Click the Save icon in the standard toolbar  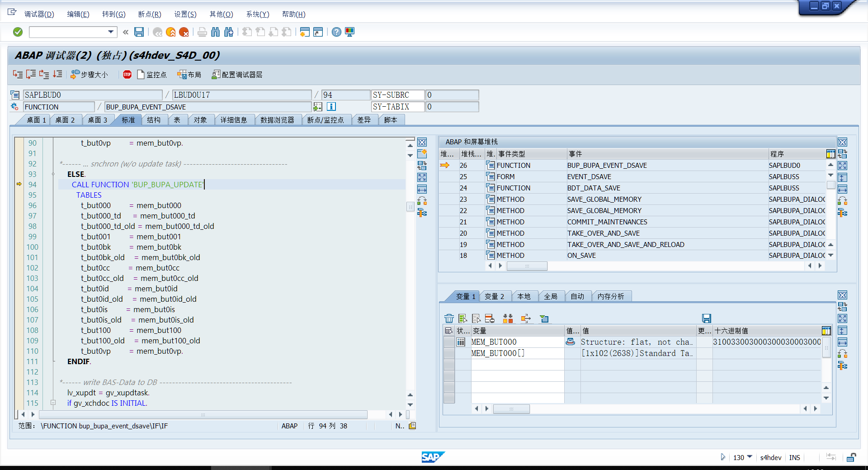139,32
